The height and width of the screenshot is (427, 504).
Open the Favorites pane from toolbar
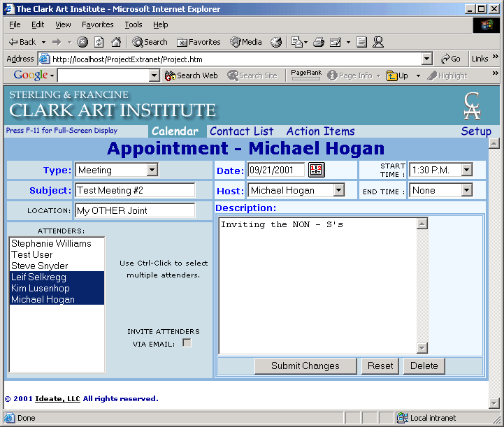pos(199,42)
